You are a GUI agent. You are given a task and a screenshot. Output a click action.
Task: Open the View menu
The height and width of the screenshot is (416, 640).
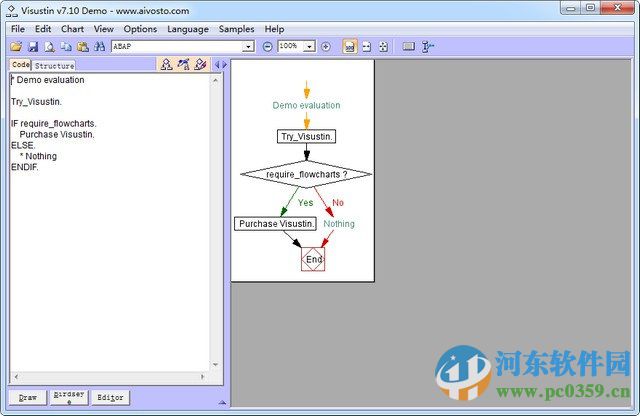pyautogui.click(x=104, y=29)
